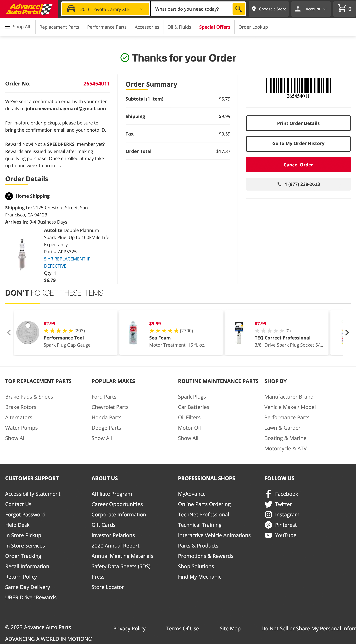Click the store location pin icon
Image resolution: width=356 pixels, height=644 pixels.
coord(254,9)
